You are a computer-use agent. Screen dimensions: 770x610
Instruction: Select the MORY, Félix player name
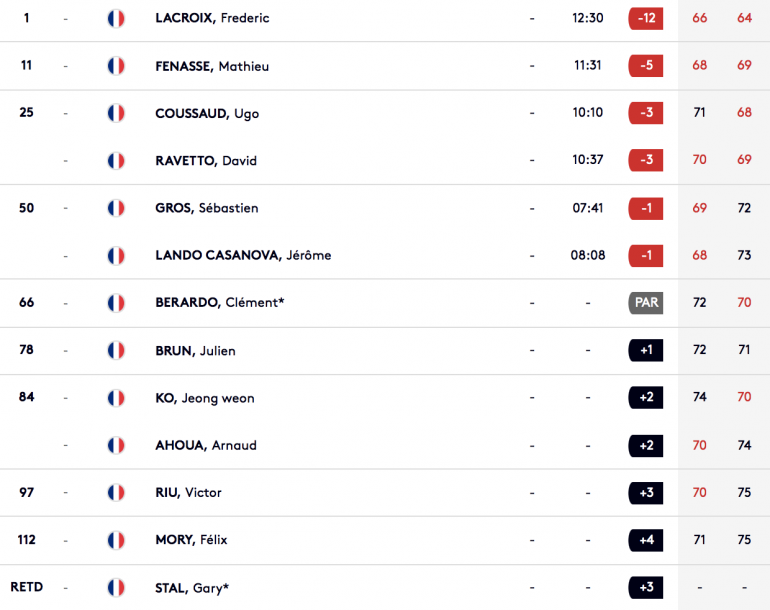click(x=191, y=540)
